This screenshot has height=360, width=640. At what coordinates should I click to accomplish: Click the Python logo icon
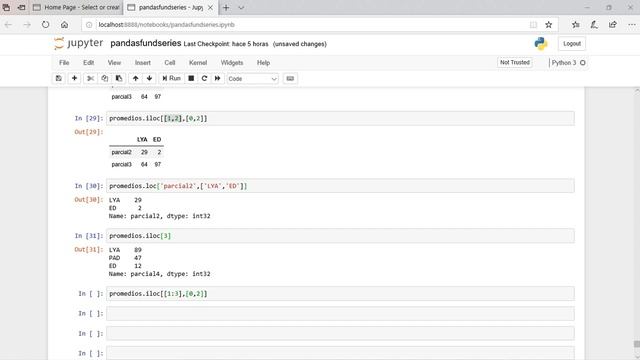click(x=541, y=44)
